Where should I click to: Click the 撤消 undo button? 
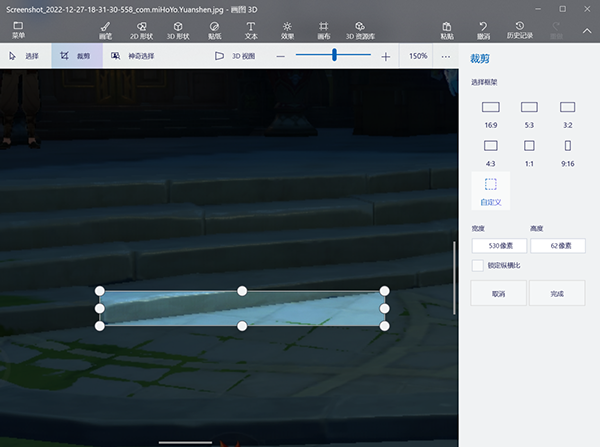tap(484, 29)
